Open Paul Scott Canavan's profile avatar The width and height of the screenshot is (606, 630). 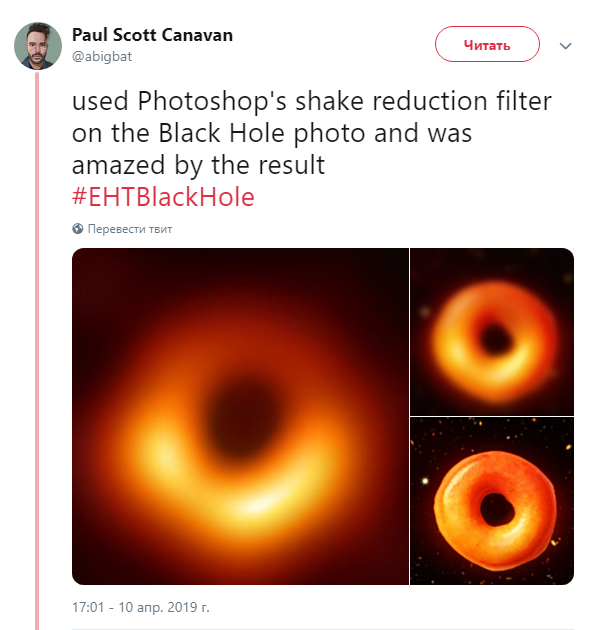click(38, 46)
